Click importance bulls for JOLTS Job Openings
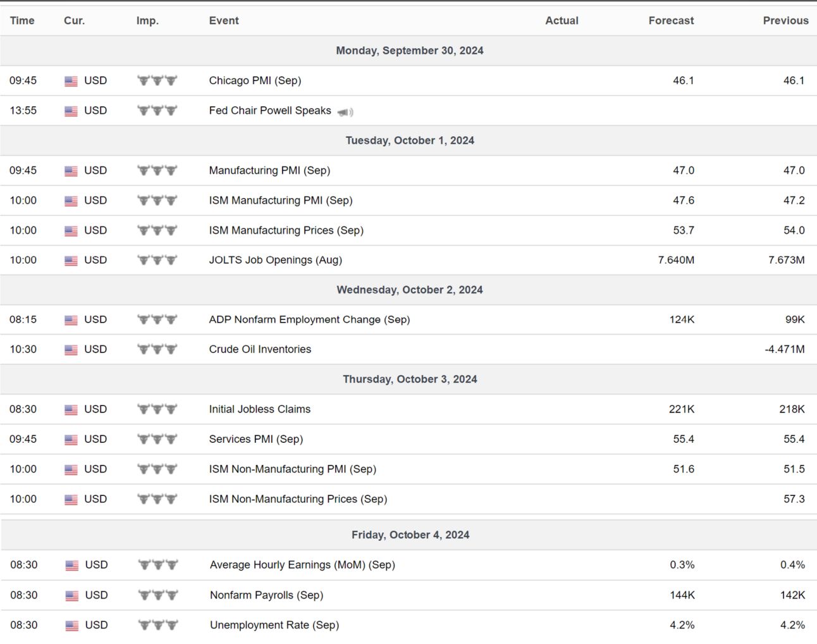817x644 pixels. (157, 259)
